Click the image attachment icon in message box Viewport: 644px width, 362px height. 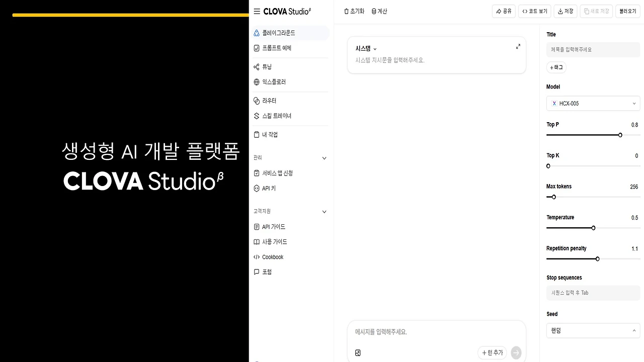pos(358,352)
